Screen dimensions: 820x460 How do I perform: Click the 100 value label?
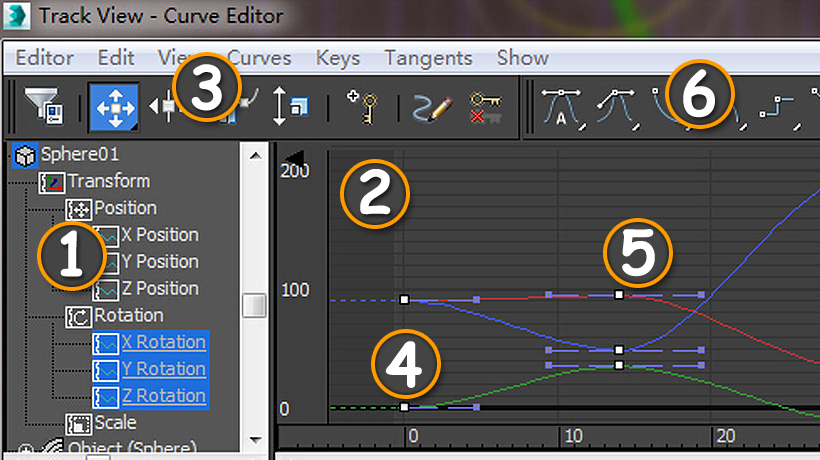(295, 290)
